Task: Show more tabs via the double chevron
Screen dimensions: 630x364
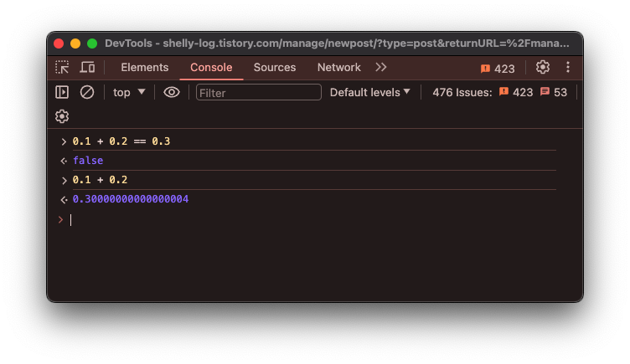Action: click(381, 67)
